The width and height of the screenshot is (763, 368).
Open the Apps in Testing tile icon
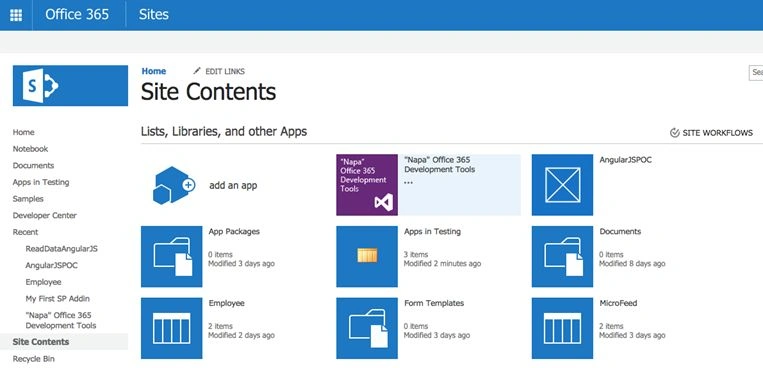(367, 257)
